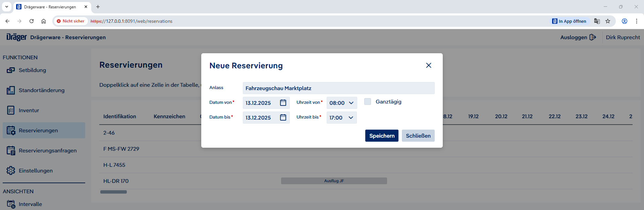Expand the Uhrzeit bis time dropdown
644x210 pixels.
point(341,118)
